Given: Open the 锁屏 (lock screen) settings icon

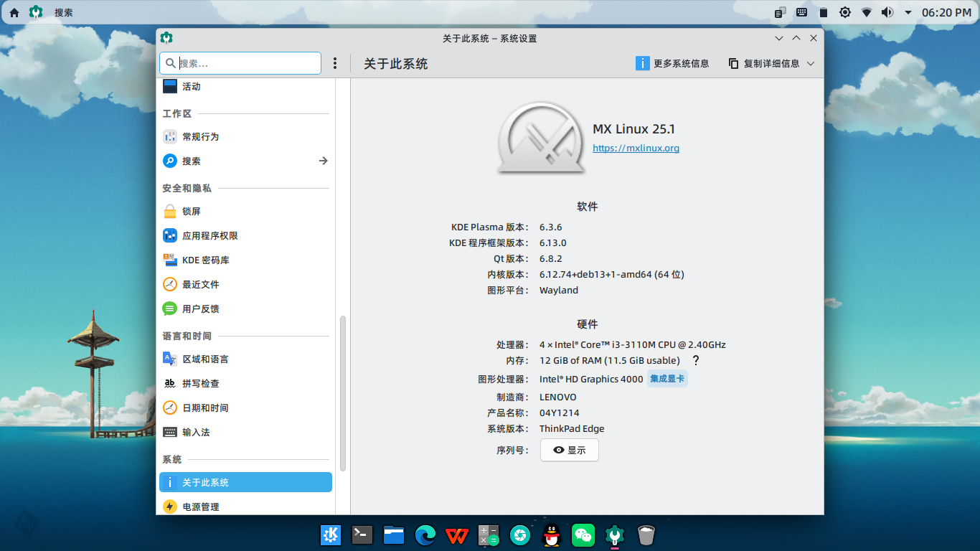Looking at the screenshot, I should (169, 210).
